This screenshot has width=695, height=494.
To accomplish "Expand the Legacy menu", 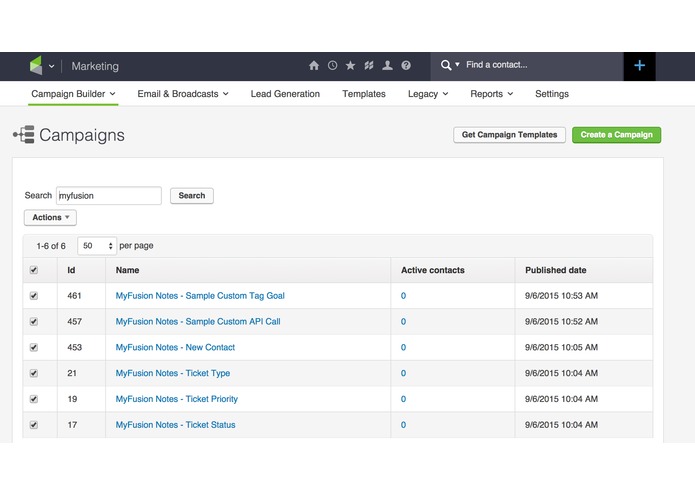I will [428, 94].
